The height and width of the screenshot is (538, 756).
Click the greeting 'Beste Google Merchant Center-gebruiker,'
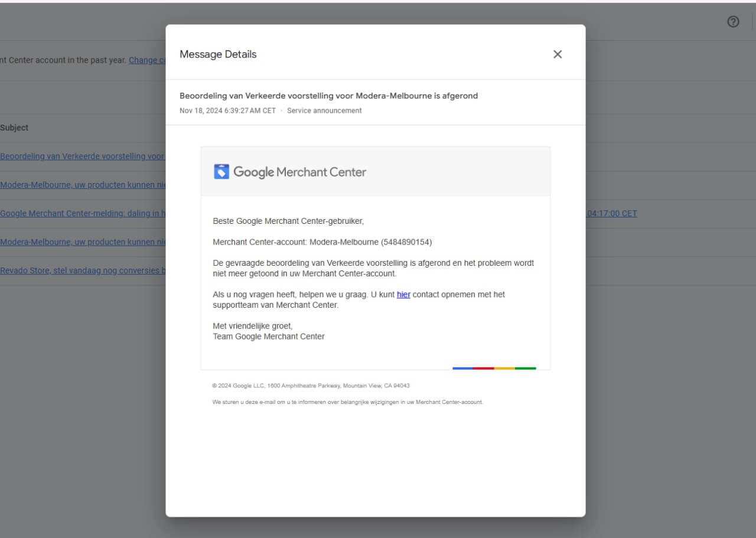tap(288, 221)
